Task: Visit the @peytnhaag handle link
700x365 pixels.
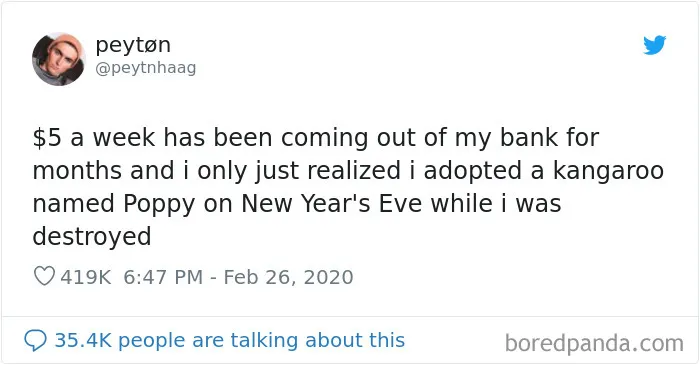Action: (146, 68)
